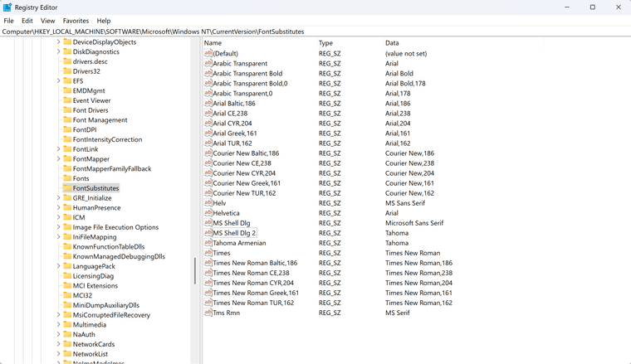Screen dimensions: 631x364
Task: Click the string icon beside Tahoma Armenian
Action: pos(208,243)
